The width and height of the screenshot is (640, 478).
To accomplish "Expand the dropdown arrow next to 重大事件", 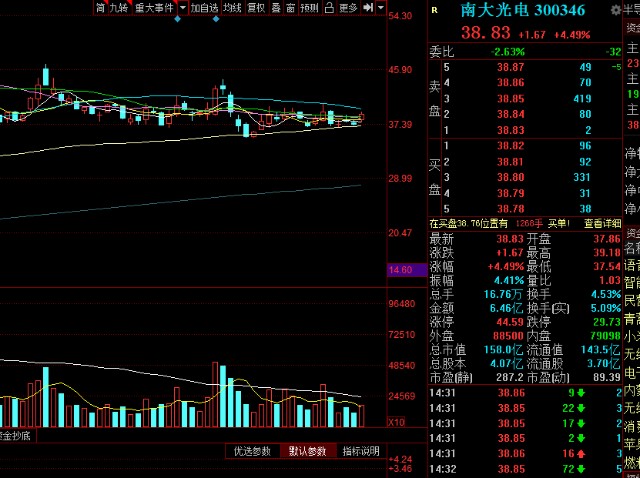I will pyautogui.click(x=182, y=7).
